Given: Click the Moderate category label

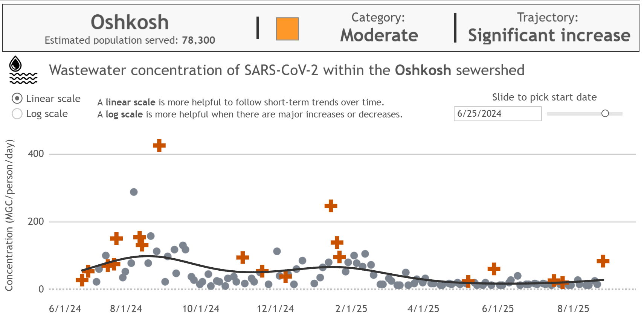Looking at the screenshot, I should 379,36.
